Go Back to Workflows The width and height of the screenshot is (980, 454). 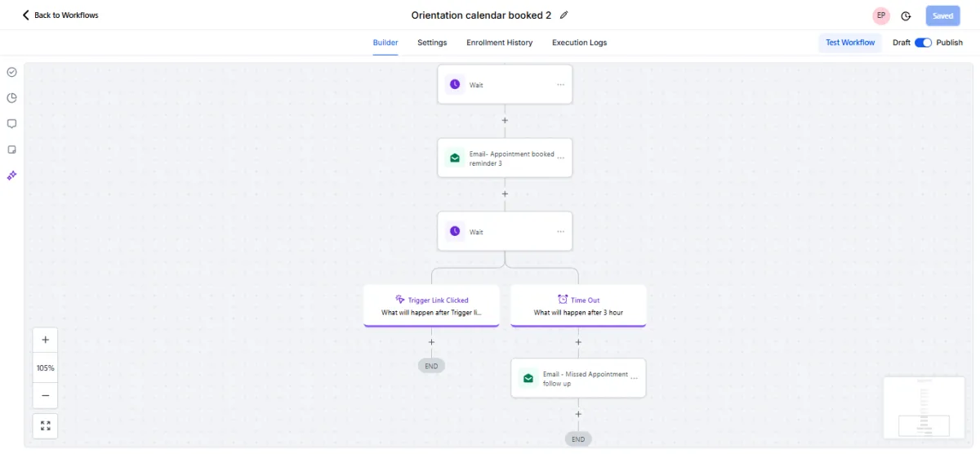(60, 16)
